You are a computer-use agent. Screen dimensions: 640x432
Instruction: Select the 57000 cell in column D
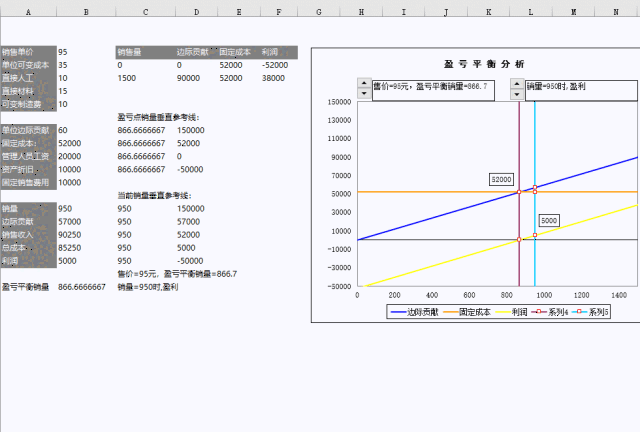(x=188, y=222)
